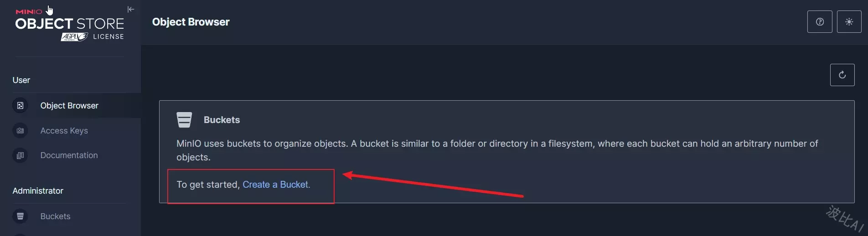Click the User section header
Image resolution: width=868 pixels, height=236 pixels.
[21, 80]
